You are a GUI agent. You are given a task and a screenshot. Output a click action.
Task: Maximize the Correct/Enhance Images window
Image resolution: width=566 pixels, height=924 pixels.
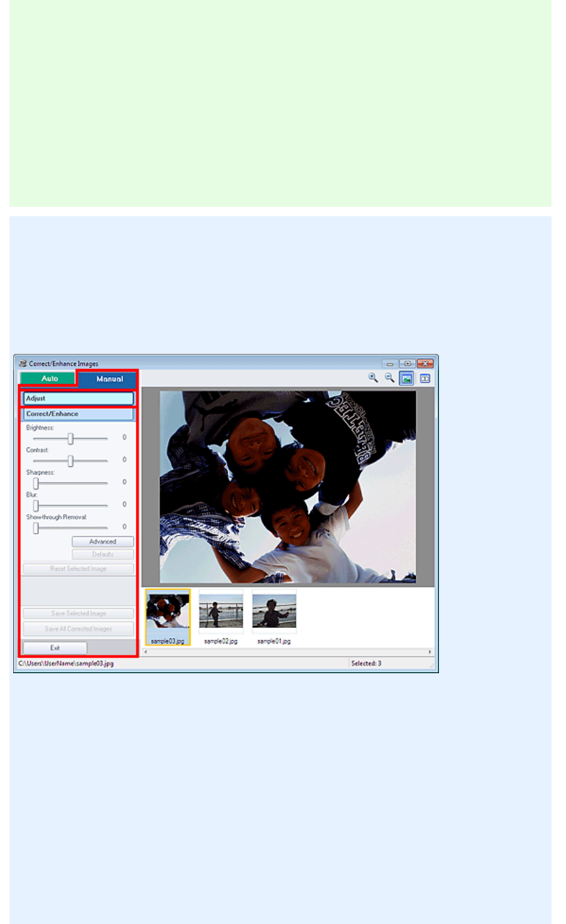[408, 364]
